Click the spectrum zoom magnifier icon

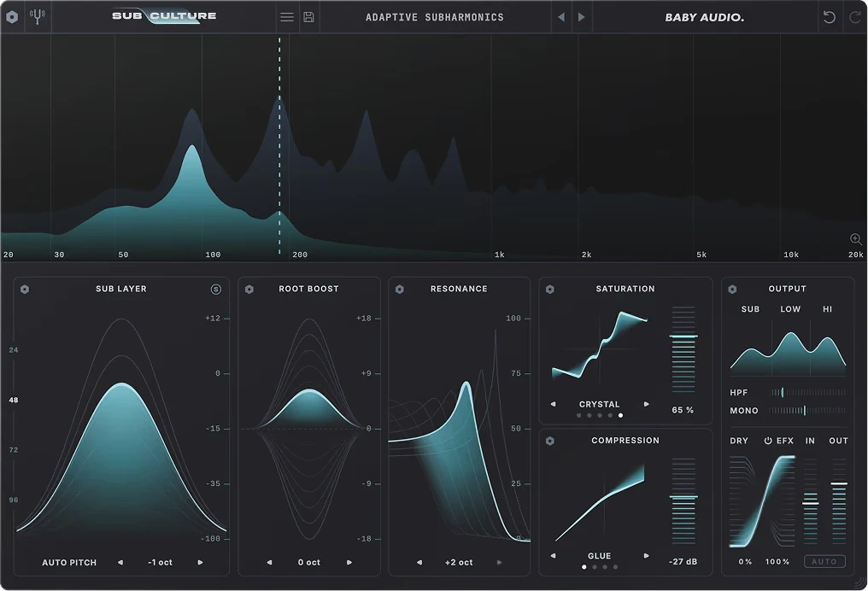point(856,239)
